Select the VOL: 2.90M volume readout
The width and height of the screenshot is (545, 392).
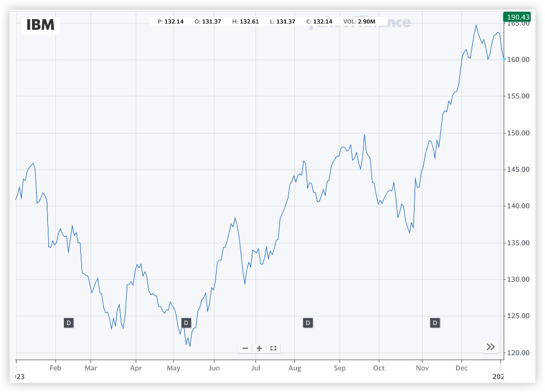359,21
